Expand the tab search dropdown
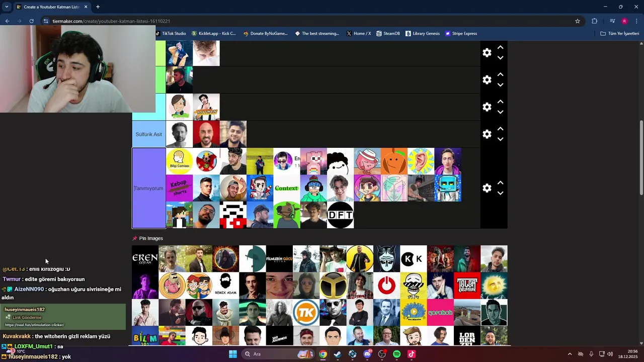 point(7,7)
